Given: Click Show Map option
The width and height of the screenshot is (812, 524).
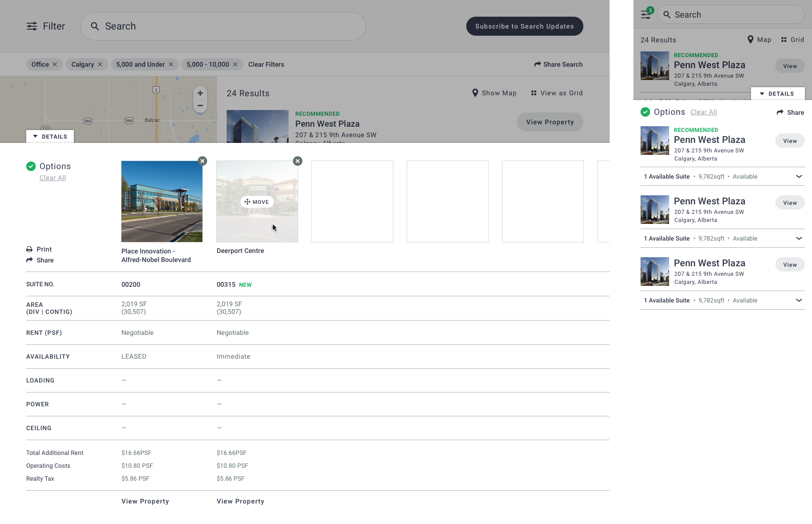Looking at the screenshot, I should (x=494, y=93).
